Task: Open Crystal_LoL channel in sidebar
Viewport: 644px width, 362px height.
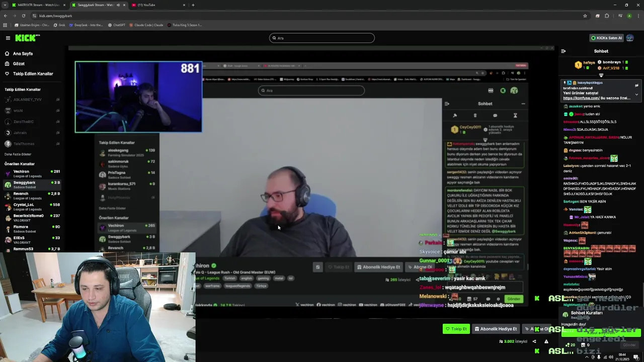Action: 33,207
